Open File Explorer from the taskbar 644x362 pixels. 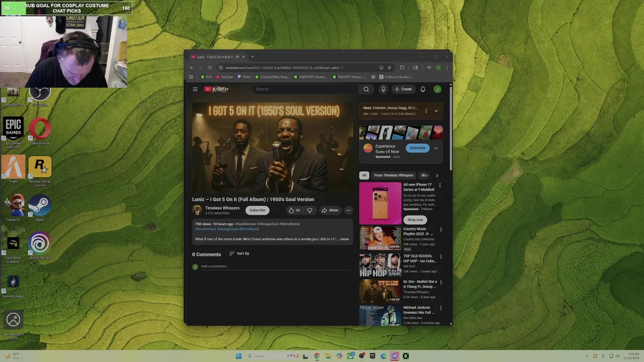pyautogui.click(x=328, y=356)
